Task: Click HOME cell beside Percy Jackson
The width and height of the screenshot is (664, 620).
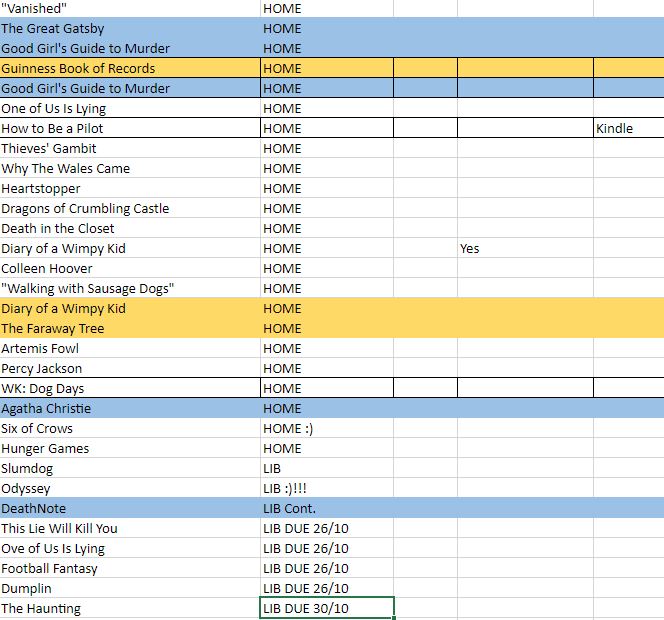Action: [x=327, y=368]
